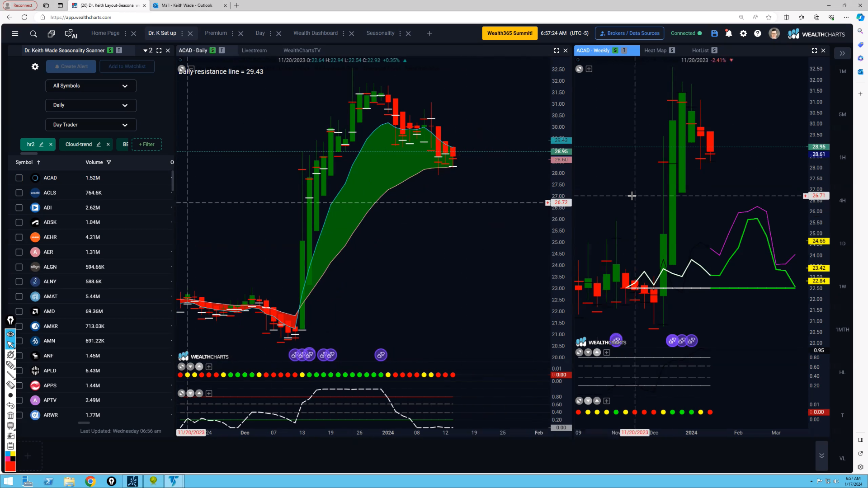
Task: Open the symbol search magnifier
Action: pos(33,33)
